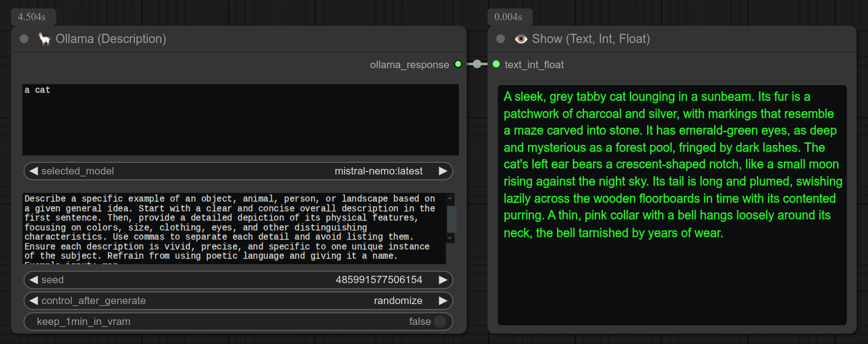This screenshot has height=344, width=868.
Task: Collapse the Ollama (Description) node via gray dot
Action: coord(24,39)
